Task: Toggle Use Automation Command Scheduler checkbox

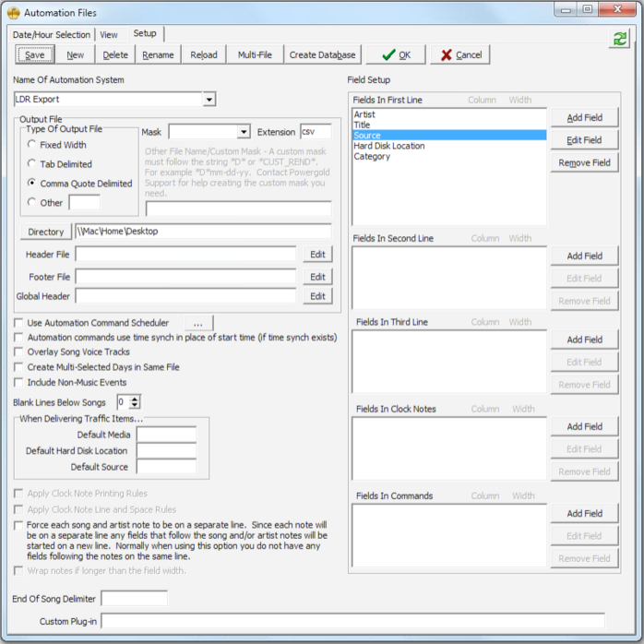Action: pyautogui.click(x=19, y=323)
